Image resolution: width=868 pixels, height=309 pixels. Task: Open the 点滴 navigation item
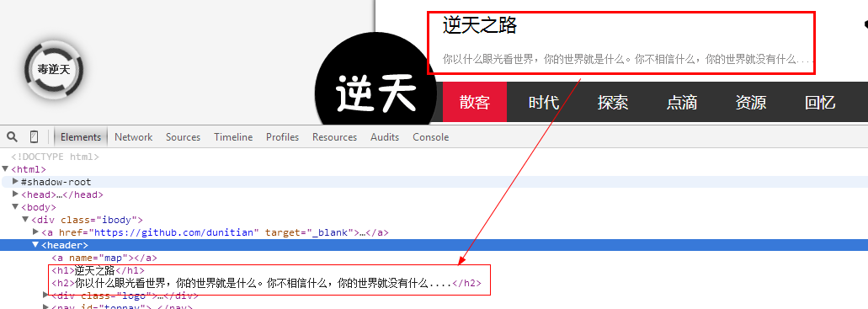click(x=682, y=102)
